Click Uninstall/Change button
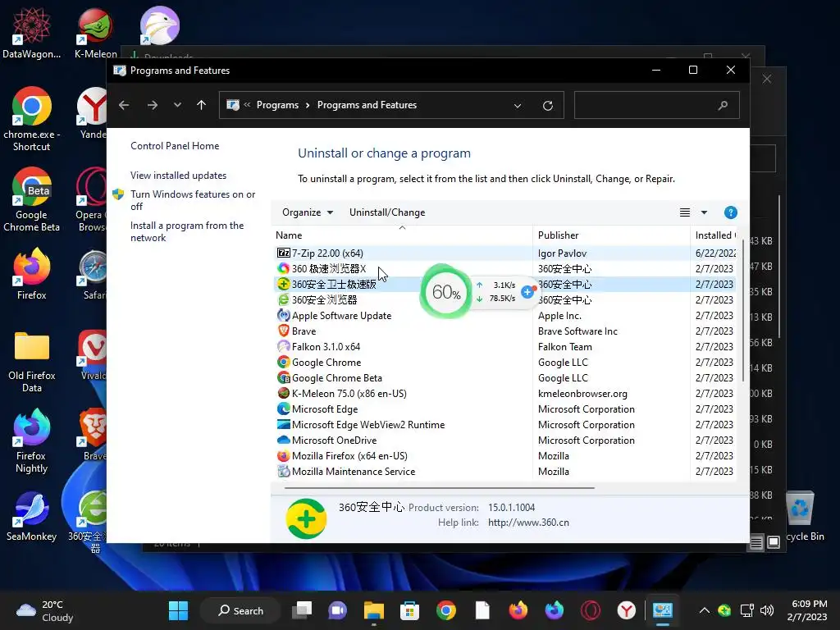 [x=387, y=212]
